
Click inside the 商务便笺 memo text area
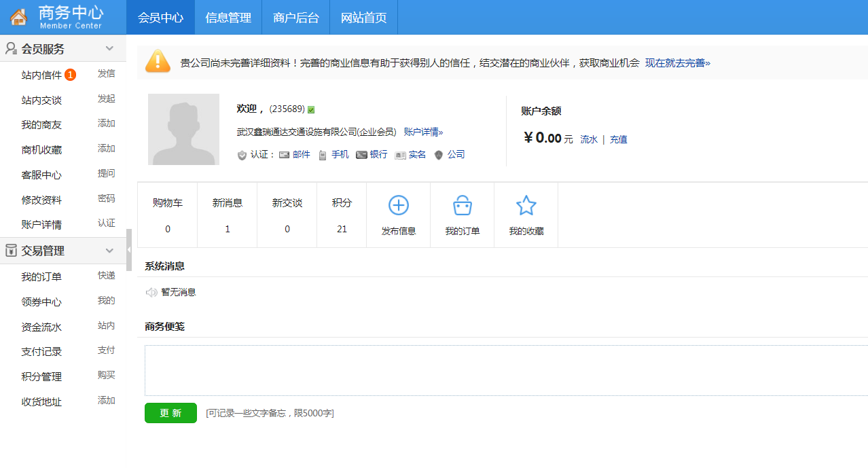[x=475, y=369]
